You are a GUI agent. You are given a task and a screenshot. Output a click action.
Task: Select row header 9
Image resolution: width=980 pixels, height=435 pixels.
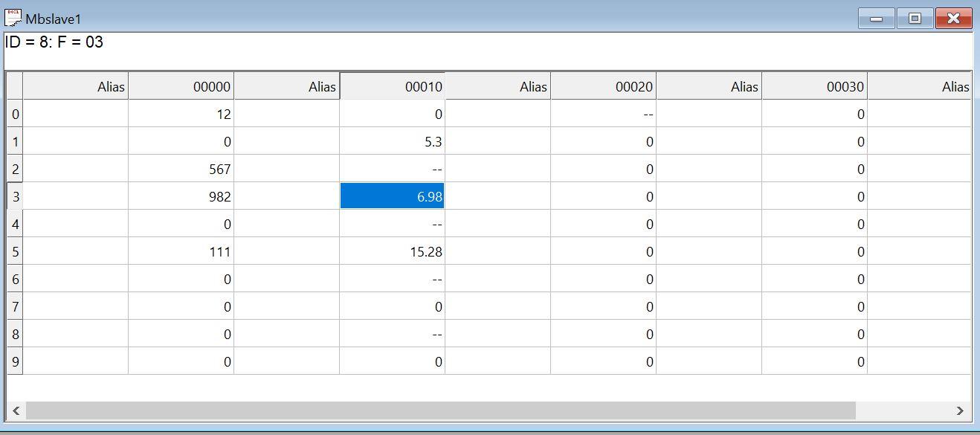(x=14, y=361)
